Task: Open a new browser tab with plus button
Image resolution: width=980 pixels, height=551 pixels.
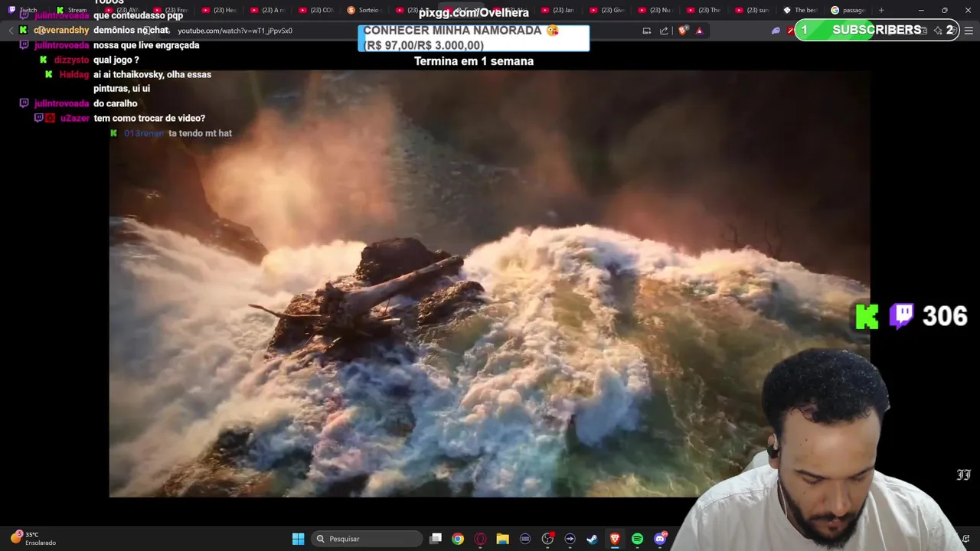Action: 881,10
